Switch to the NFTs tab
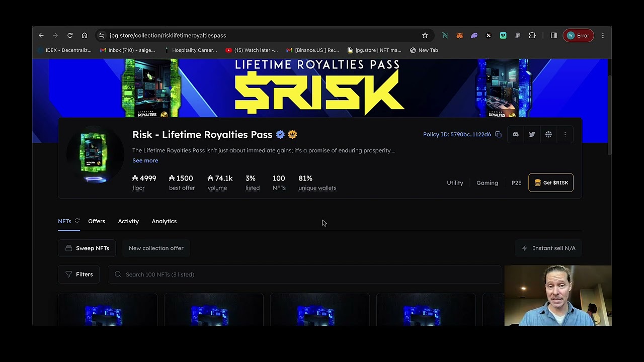The image size is (644, 362). [64, 221]
